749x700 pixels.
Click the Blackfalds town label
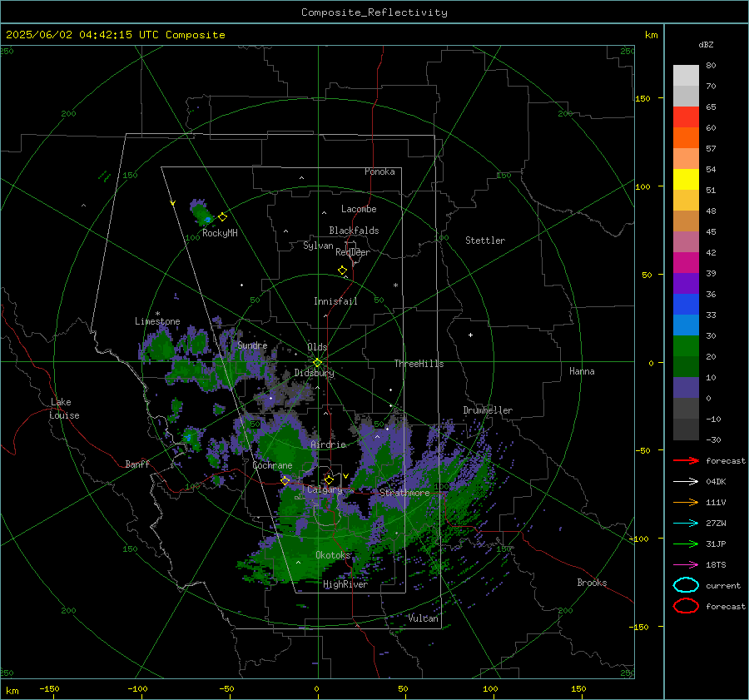(x=354, y=231)
